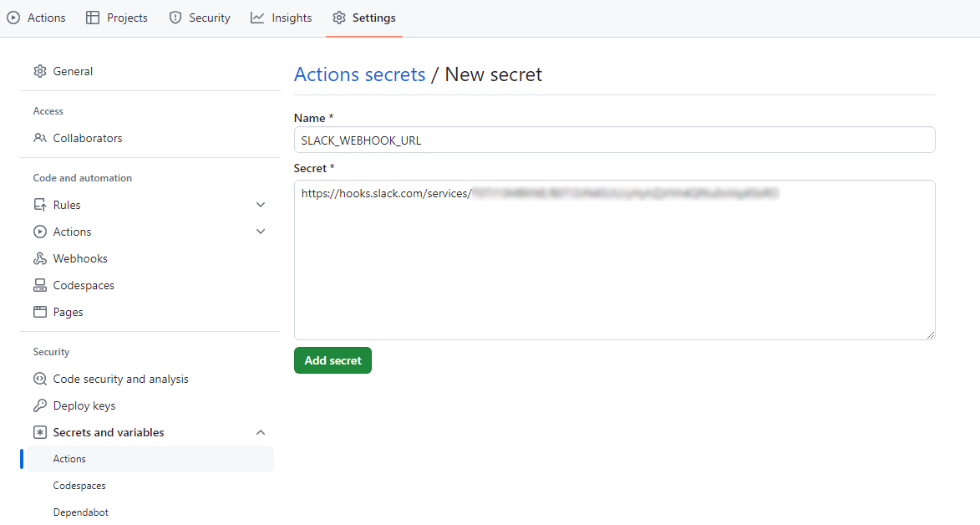Click into the secret Name input field
The height and width of the screenshot is (525, 980).
(614, 140)
